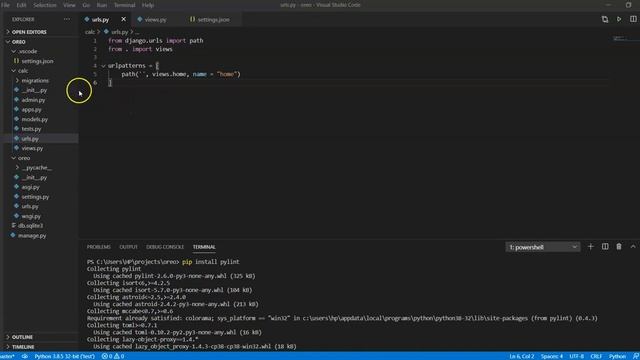Click the remote sync icon in status bar
This screenshot has width=640, height=360.
pyautogui.click(x=25, y=356)
